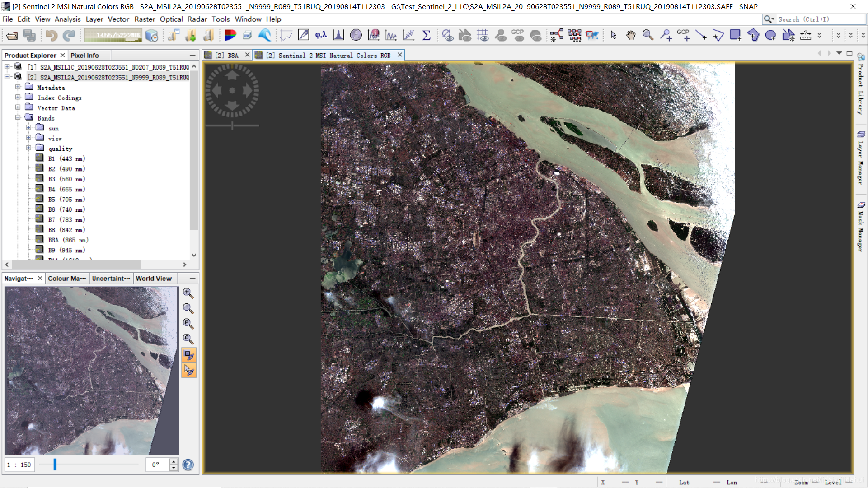Expand product [1] S2A_MSIL1C node

point(7,67)
